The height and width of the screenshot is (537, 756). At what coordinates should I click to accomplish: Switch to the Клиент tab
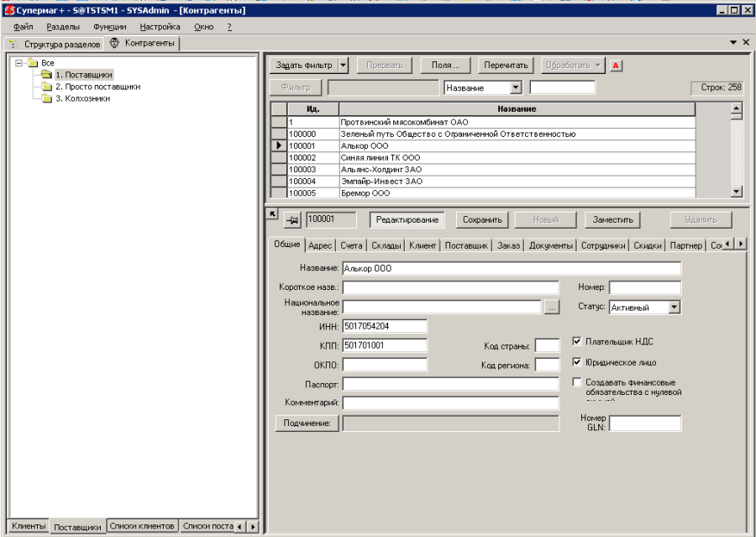[423, 245]
